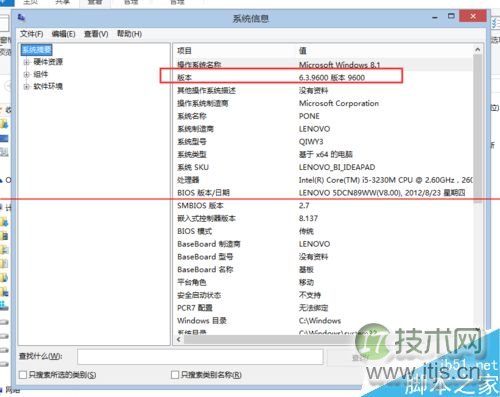Viewport: 500px width, 397px height.
Task: Open the 编辑(E) menu
Action: coord(63,34)
